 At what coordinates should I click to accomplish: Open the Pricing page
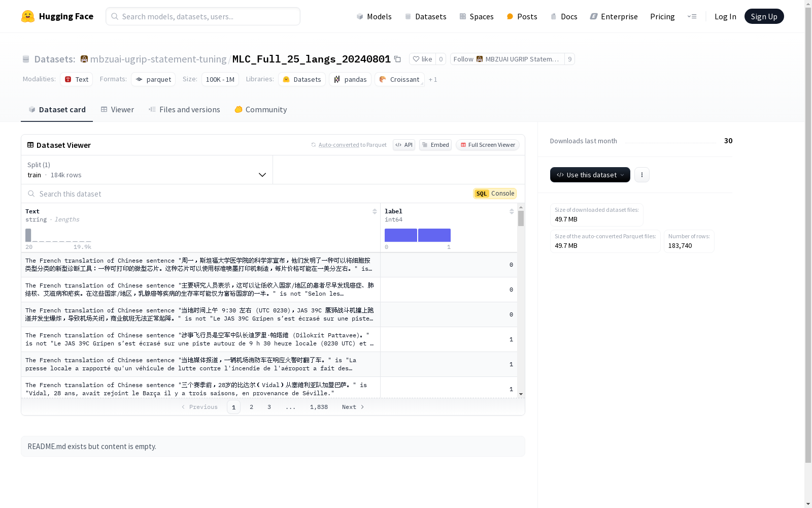point(662,16)
